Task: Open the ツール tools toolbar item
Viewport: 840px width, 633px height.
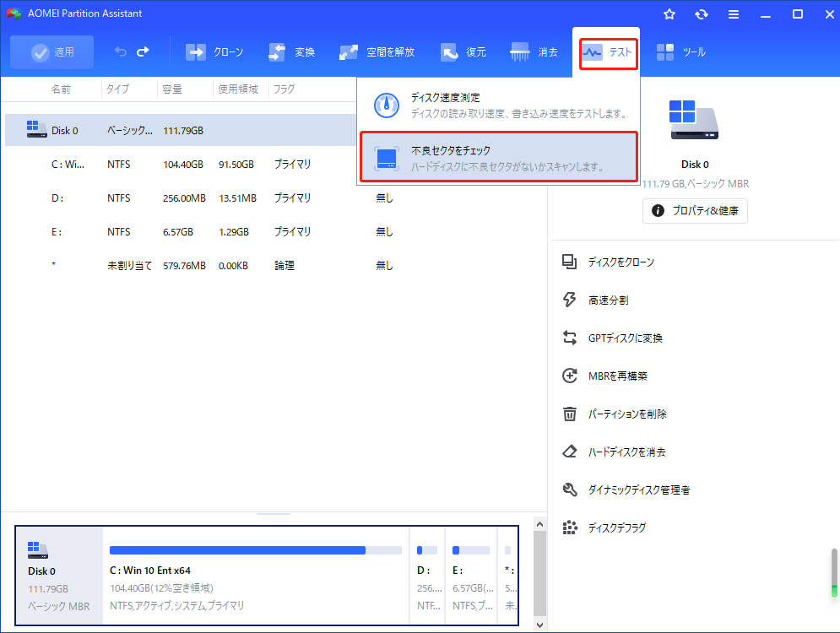Action: click(x=681, y=52)
